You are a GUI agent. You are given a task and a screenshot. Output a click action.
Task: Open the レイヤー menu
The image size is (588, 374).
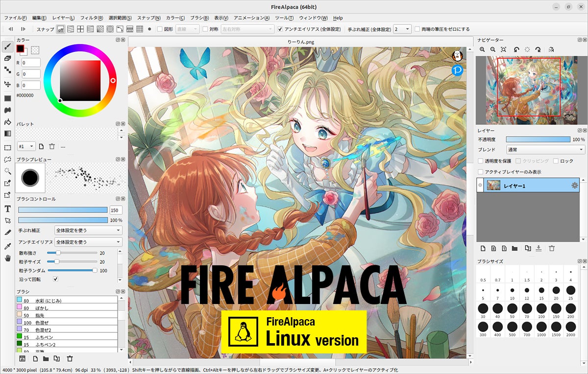[63, 18]
